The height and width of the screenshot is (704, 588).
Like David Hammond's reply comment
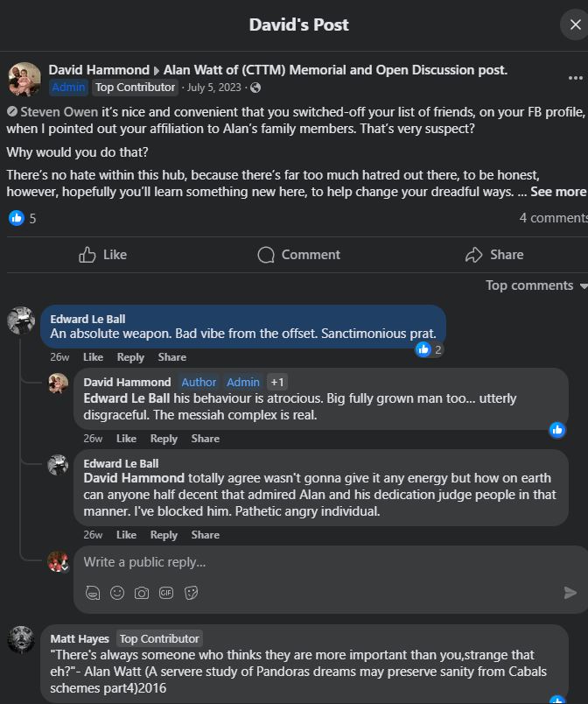[x=126, y=438]
